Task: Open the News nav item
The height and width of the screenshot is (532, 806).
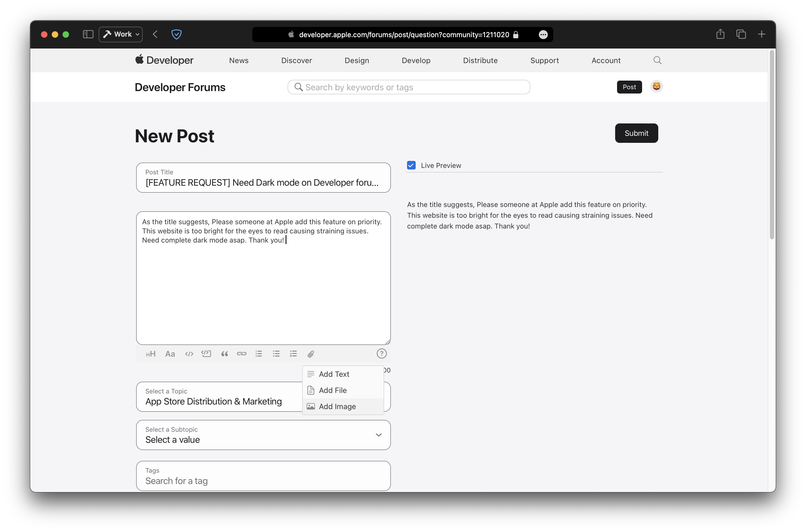Action: 239,60
